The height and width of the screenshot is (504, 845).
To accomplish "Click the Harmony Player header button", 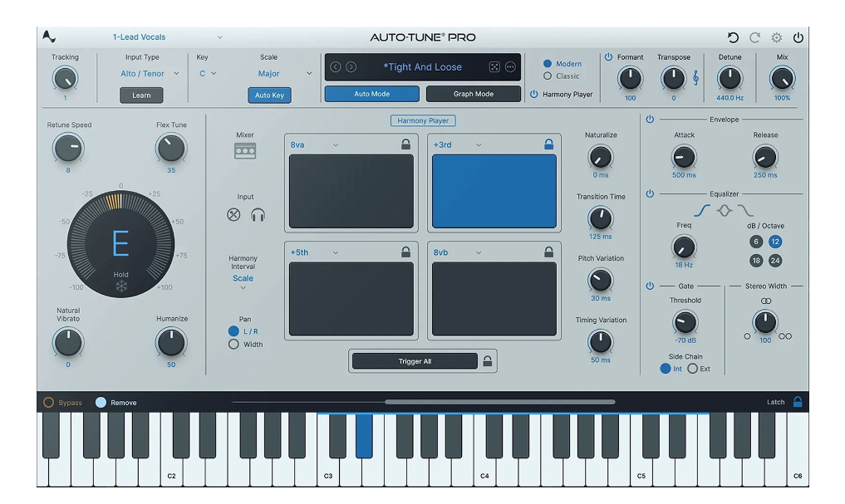I will pos(423,120).
